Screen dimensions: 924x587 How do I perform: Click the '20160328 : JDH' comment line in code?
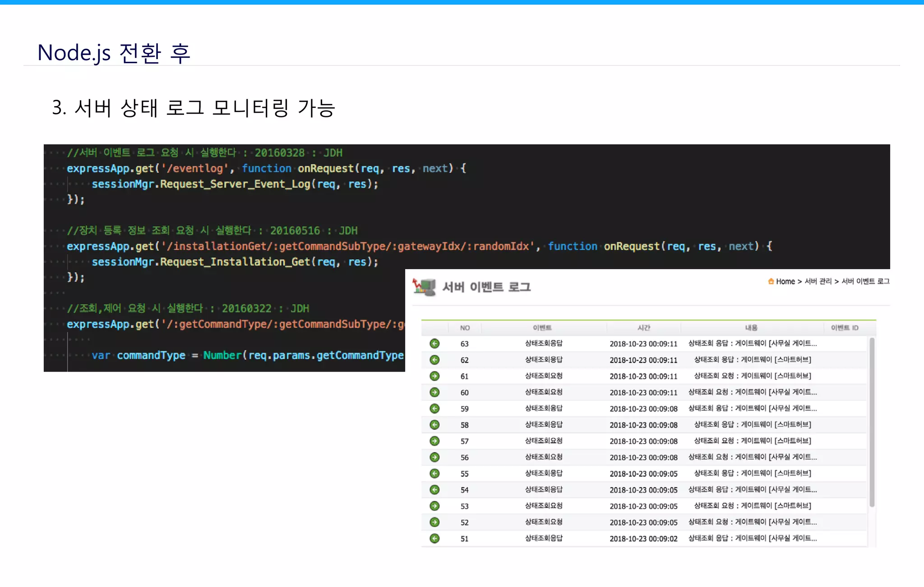coord(204,153)
